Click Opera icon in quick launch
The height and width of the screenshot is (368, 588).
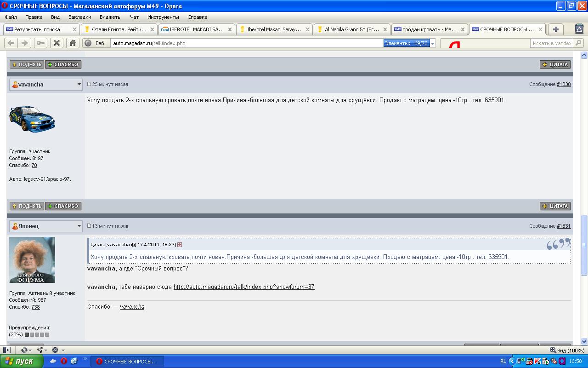click(64, 361)
